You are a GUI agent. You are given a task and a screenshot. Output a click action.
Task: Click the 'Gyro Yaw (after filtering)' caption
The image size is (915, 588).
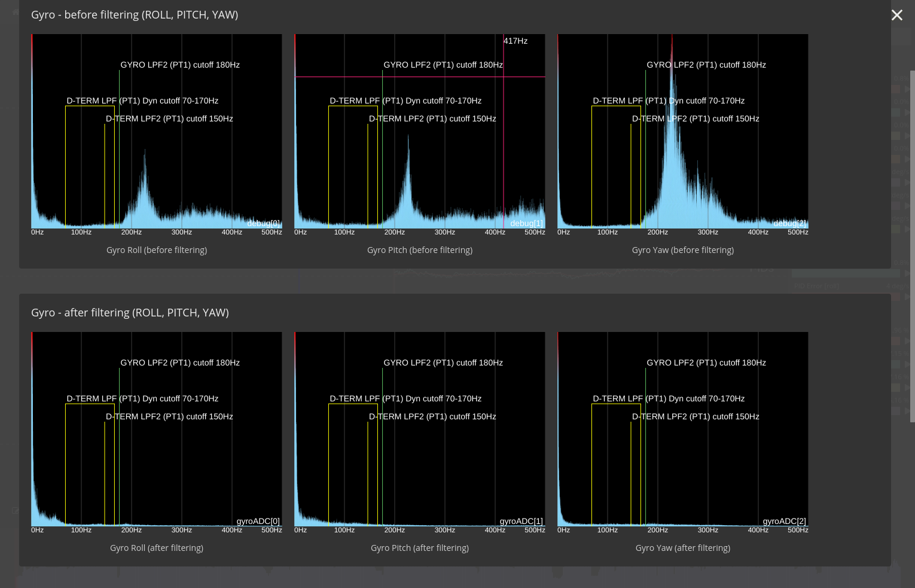point(683,548)
